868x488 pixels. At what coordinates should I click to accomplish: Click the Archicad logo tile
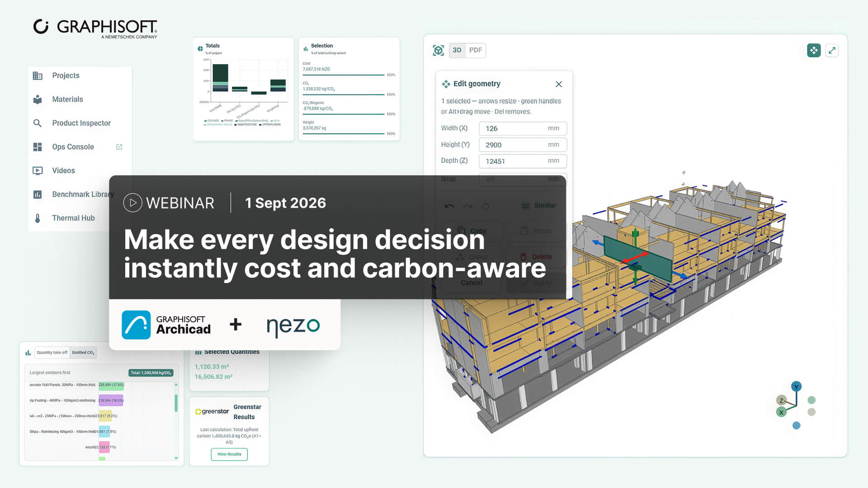136,325
